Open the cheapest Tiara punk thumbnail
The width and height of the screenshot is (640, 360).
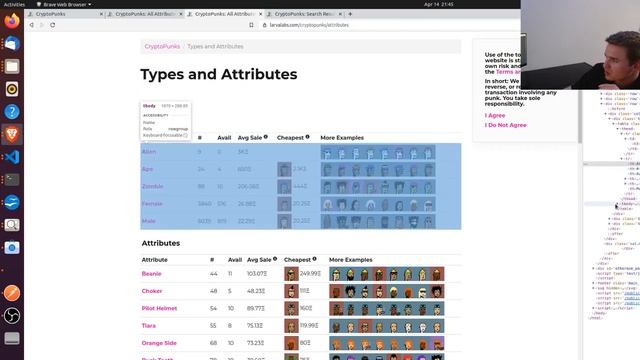pos(291,326)
